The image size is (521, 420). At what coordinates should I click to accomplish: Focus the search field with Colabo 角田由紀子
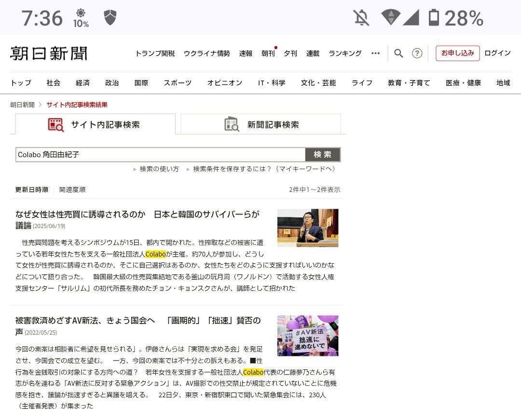(x=160, y=155)
